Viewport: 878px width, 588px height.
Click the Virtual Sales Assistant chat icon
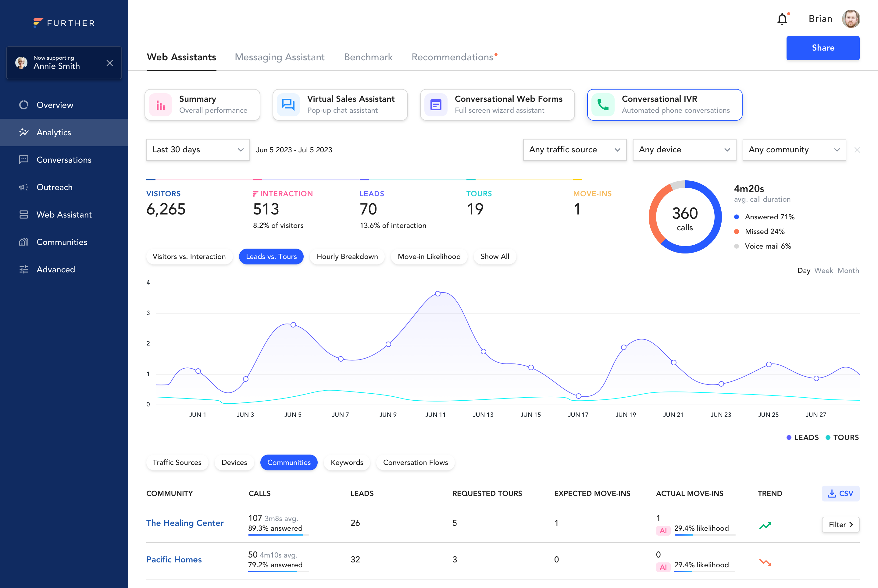point(288,104)
